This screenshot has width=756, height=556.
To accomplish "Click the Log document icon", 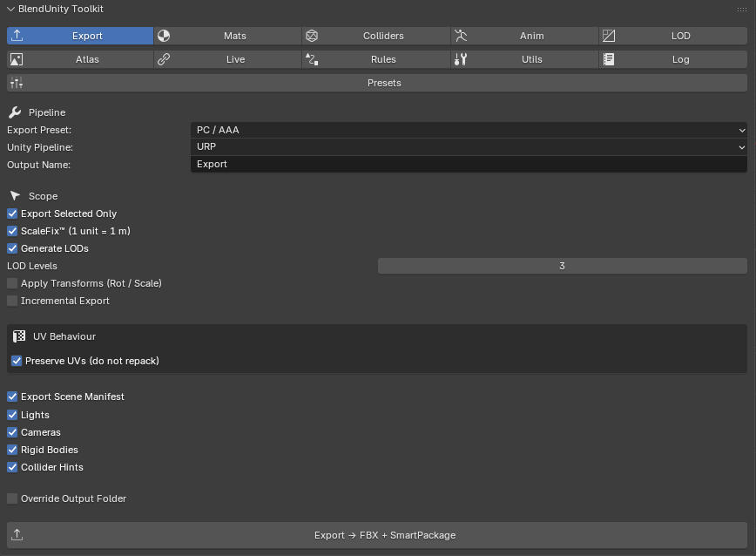I will (609, 59).
